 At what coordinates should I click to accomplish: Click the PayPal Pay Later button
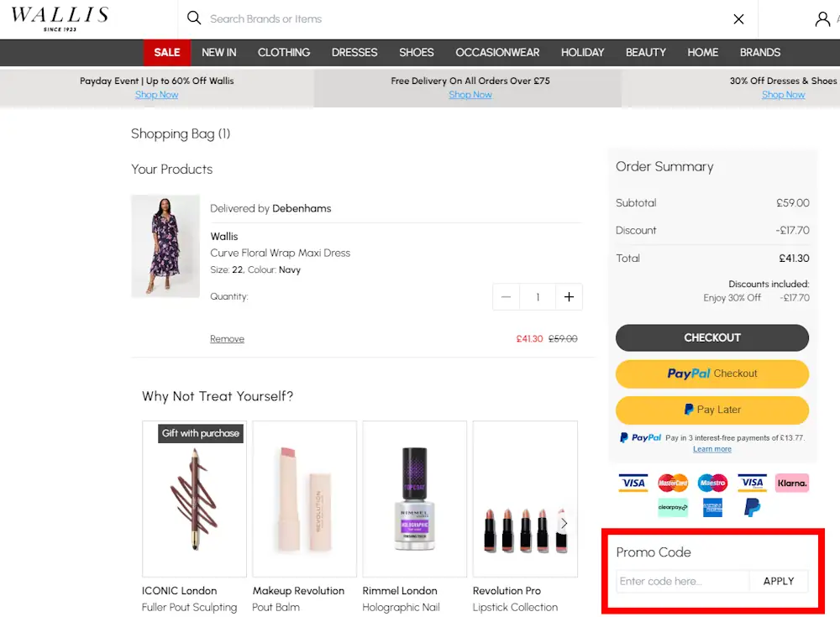point(712,410)
